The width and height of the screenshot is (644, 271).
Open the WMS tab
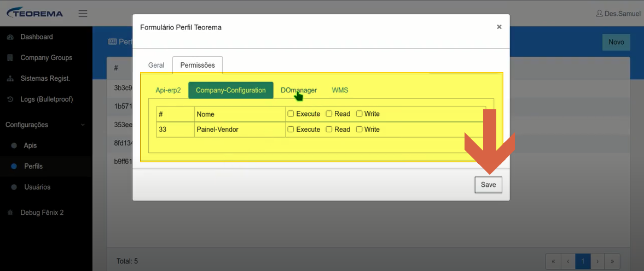pyautogui.click(x=340, y=90)
